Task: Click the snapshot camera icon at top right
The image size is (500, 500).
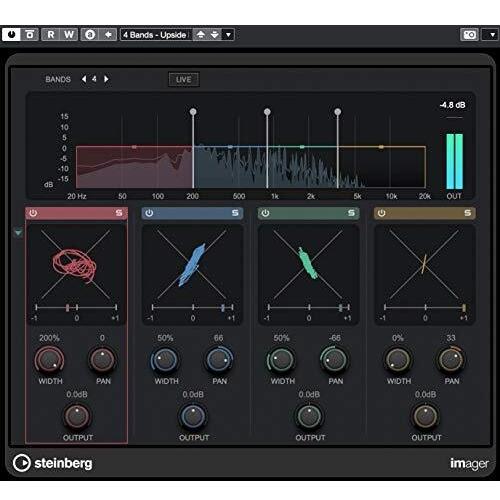Action: (x=470, y=34)
